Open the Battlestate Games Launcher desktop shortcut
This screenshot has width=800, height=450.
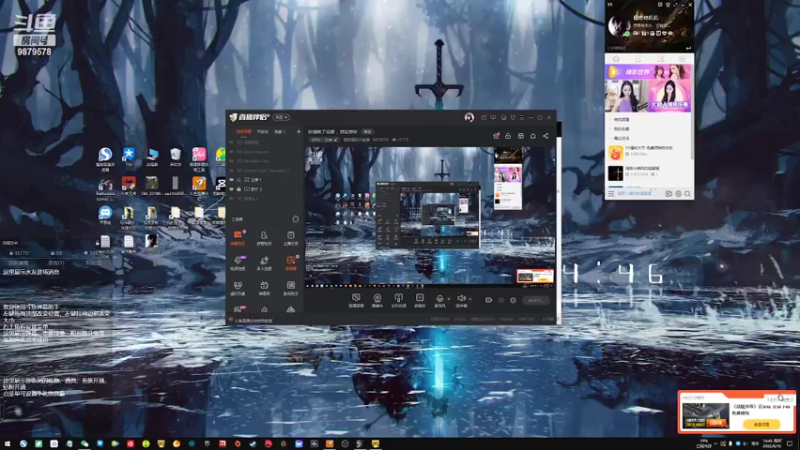(105, 187)
